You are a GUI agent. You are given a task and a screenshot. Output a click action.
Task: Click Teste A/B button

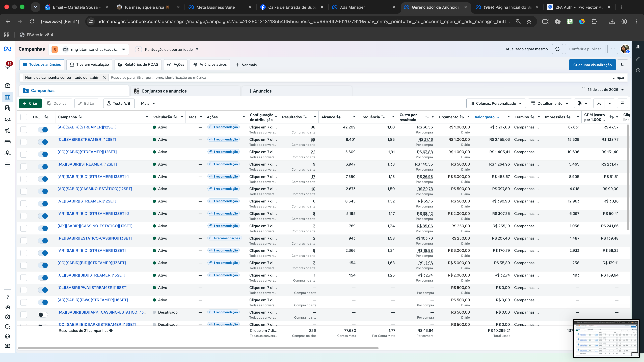[119, 103]
